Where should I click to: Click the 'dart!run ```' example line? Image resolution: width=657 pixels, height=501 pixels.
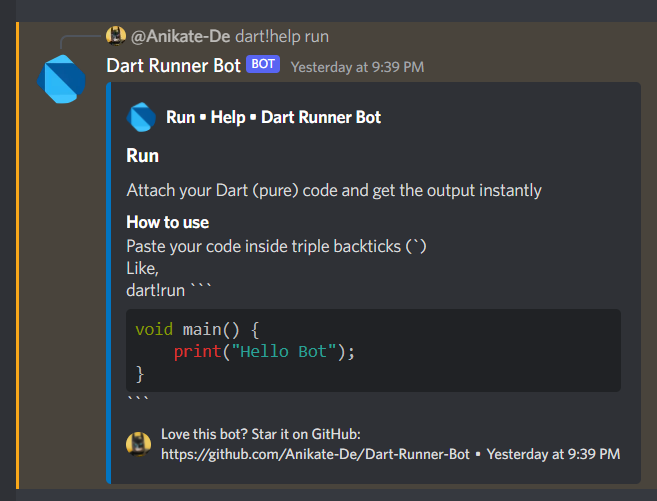tap(169, 290)
